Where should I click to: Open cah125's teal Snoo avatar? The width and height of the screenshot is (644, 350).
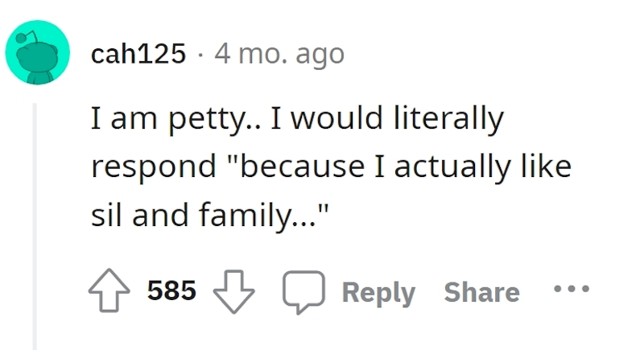click(x=37, y=52)
